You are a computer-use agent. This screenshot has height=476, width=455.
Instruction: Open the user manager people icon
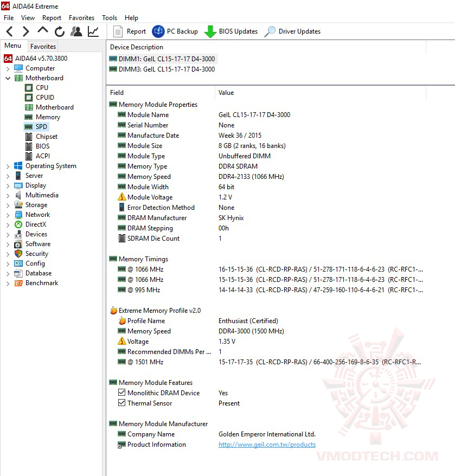(x=76, y=31)
